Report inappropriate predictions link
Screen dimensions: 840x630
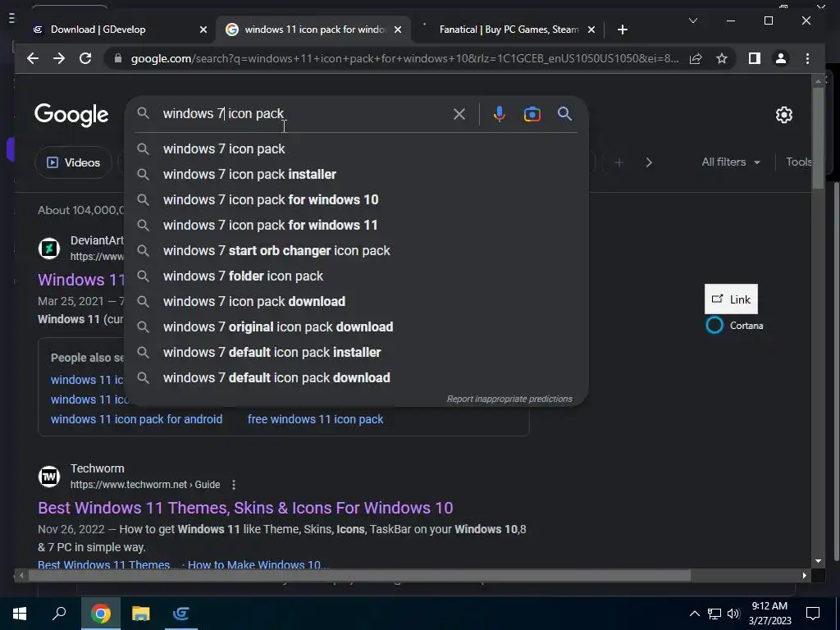tap(509, 399)
